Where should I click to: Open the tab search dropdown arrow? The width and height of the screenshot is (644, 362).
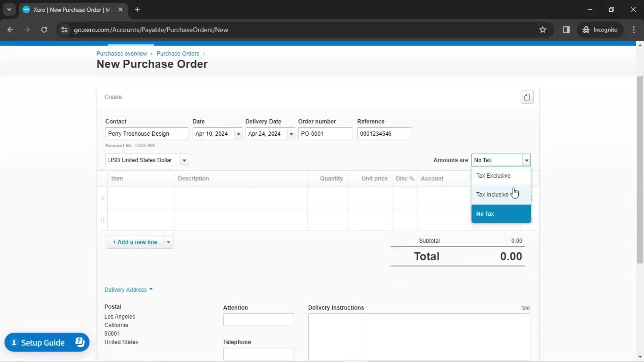pos(9,9)
